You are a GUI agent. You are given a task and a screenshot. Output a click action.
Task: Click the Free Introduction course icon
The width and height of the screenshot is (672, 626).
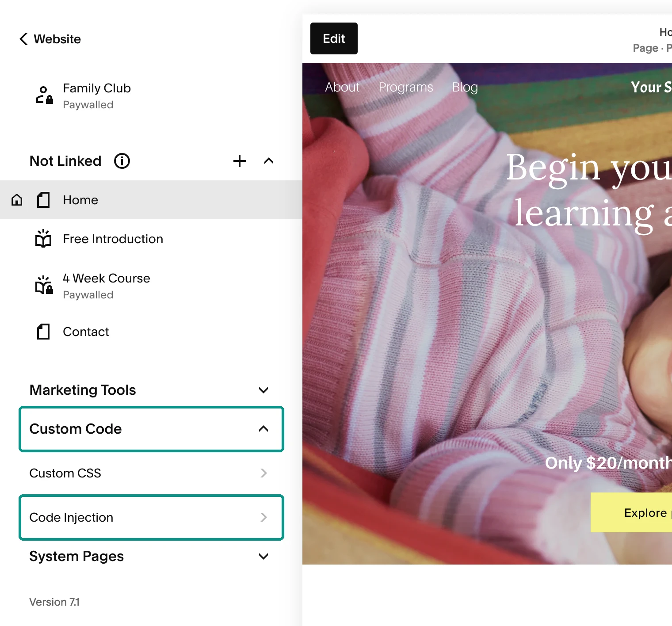click(x=43, y=239)
